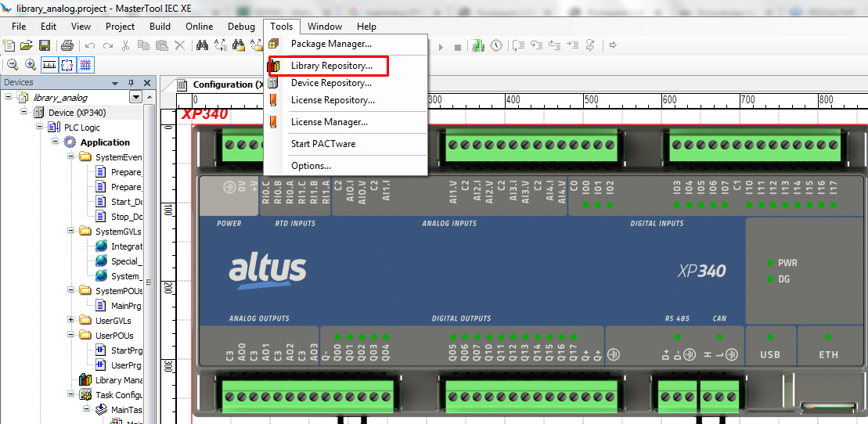This screenshot has height=424, width=868.
Task: Collapse the Application tree node
Action: click(56, 142)
